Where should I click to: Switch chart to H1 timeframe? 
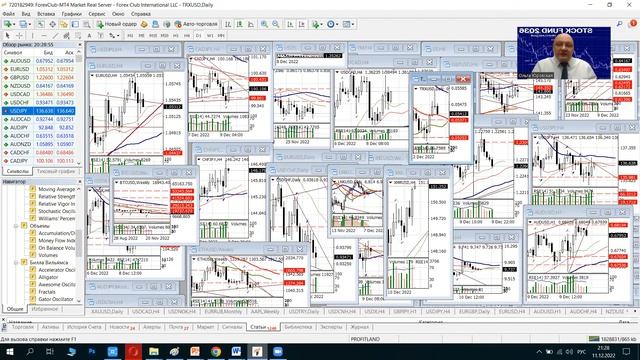click(x=176, y=36)
